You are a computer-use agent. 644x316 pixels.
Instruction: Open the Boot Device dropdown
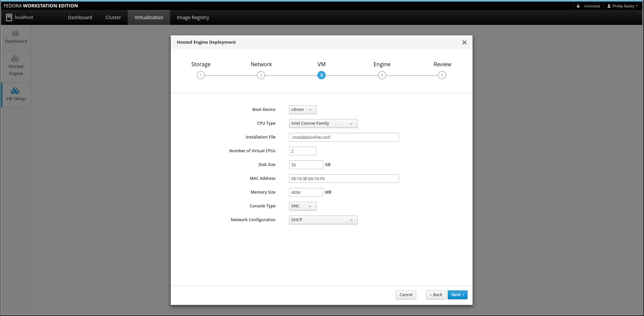click(x=303, y=110)
